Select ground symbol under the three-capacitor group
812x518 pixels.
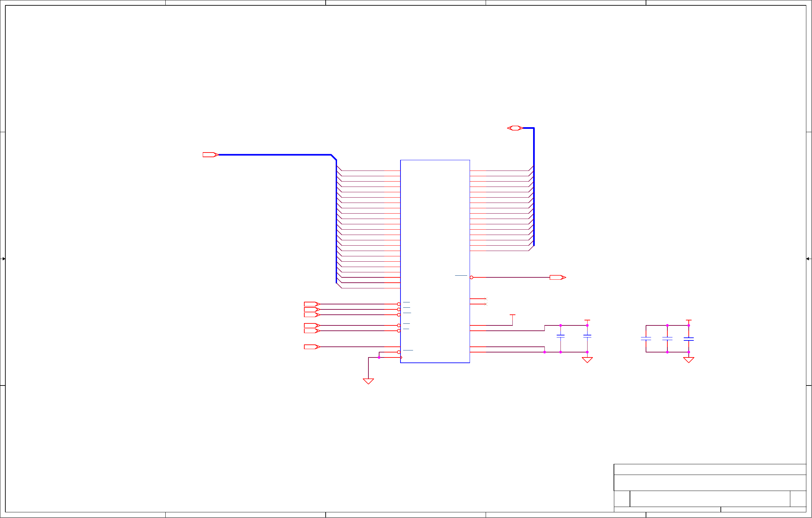click(x=689, y=360)
